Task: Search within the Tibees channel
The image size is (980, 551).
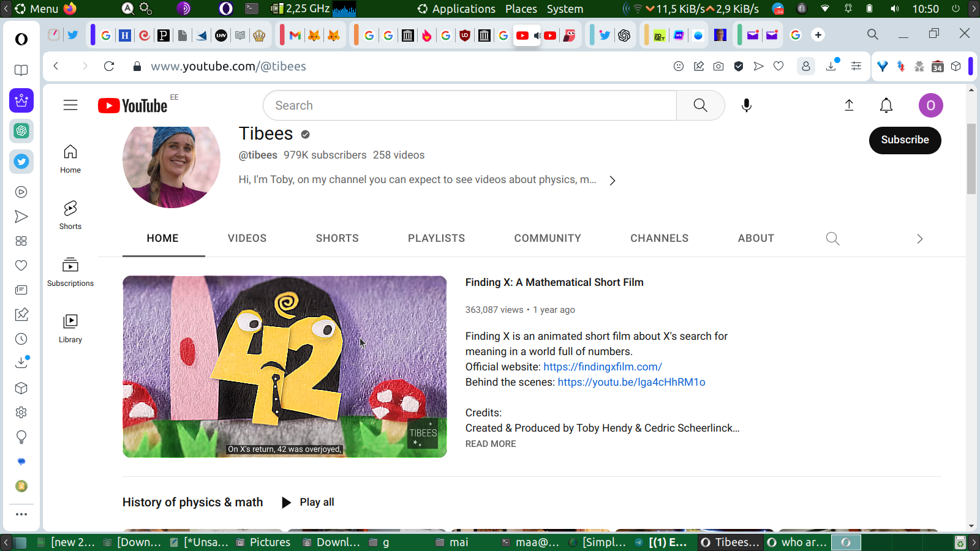Action: point(832,239)
